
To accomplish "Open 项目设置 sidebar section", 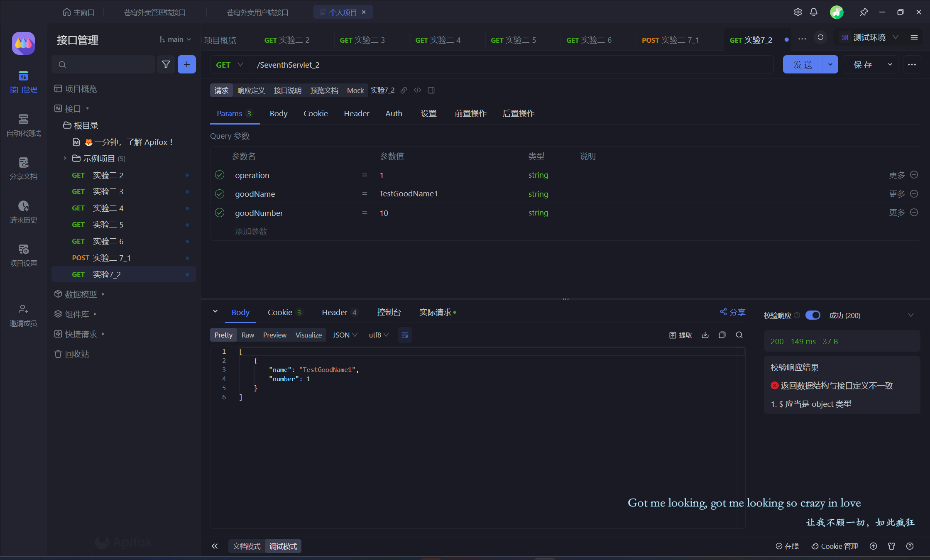I will [23, 255].
